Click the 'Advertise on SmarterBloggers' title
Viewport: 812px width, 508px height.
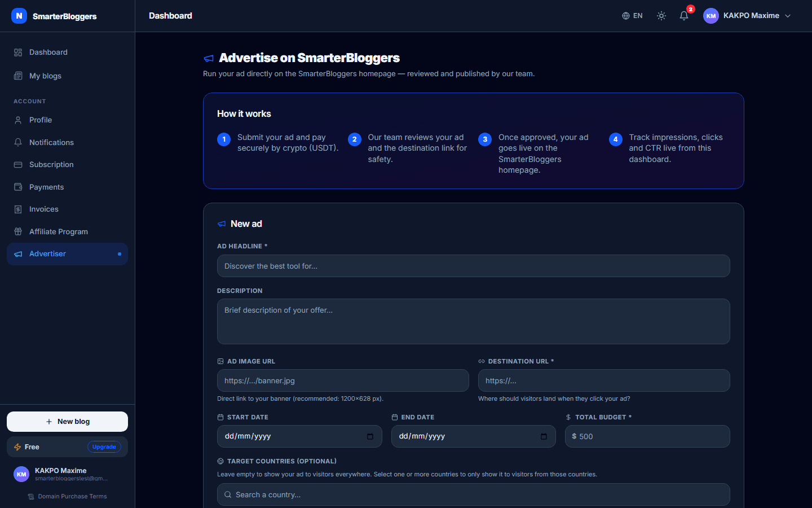click(x=310, y=58)
